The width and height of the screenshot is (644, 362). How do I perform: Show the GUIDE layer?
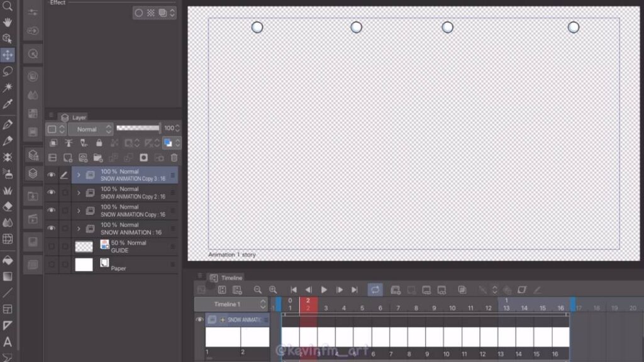click(52, 246)
